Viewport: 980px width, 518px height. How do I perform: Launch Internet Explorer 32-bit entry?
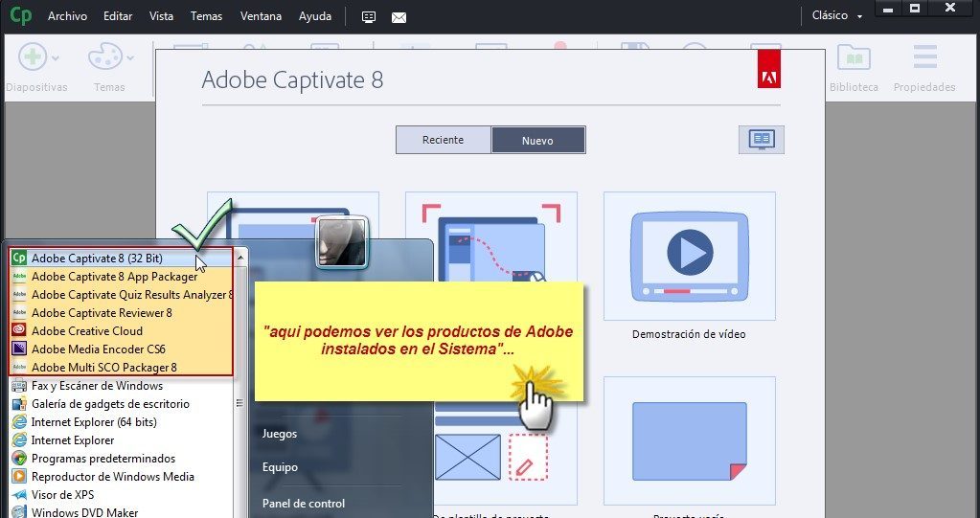click(x=122, y=439)
